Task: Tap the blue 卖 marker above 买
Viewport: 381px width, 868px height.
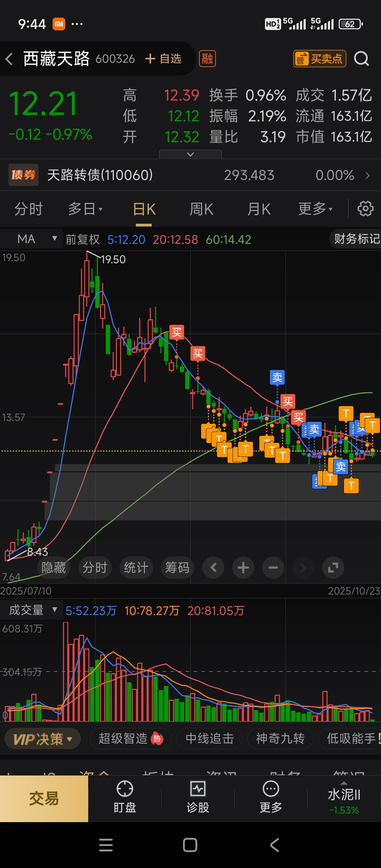Action: (277, 378)
